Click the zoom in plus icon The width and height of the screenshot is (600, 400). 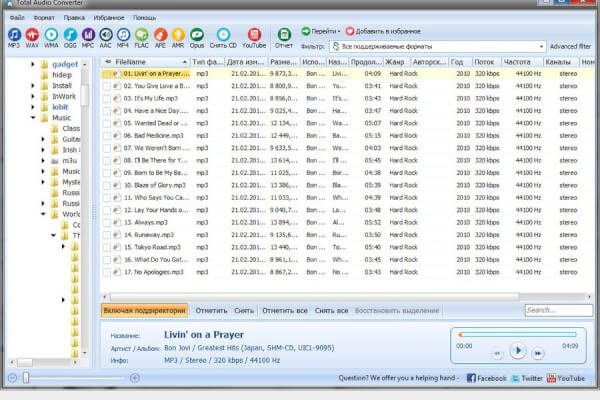pyautogui.click(x=135, y=378)
